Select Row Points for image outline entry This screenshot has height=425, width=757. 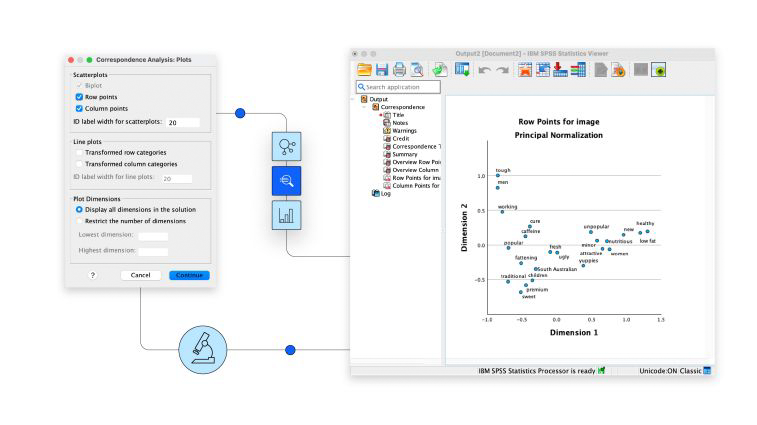(416, 178)
